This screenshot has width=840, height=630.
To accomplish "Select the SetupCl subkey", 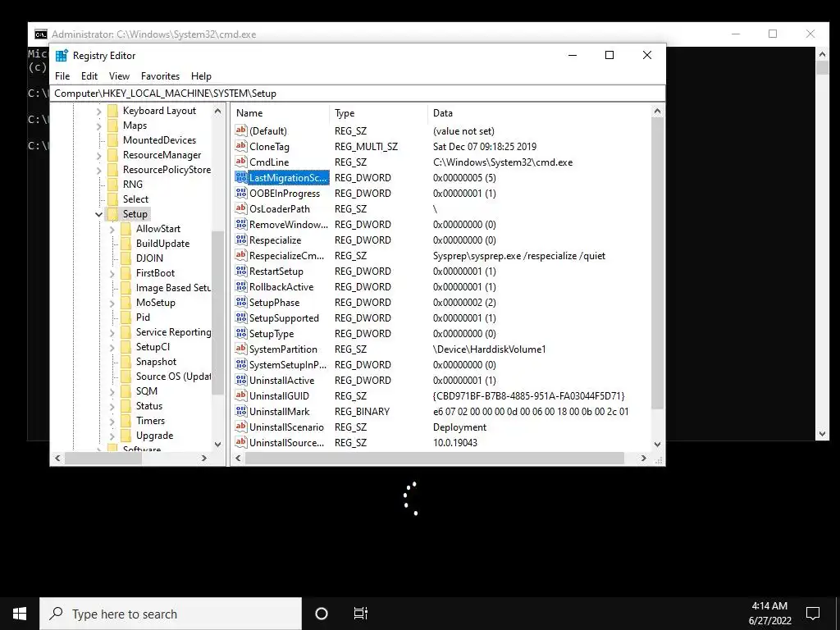I will point(153,347).
